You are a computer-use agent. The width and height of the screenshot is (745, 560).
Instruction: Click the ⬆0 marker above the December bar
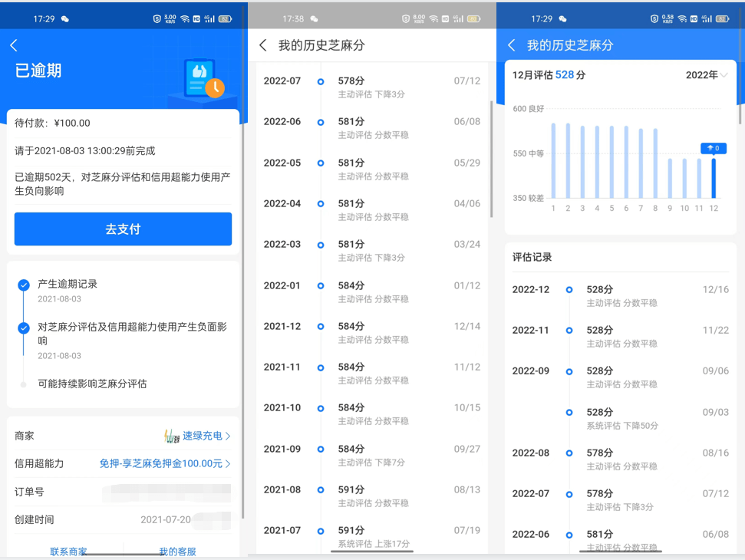713,148
